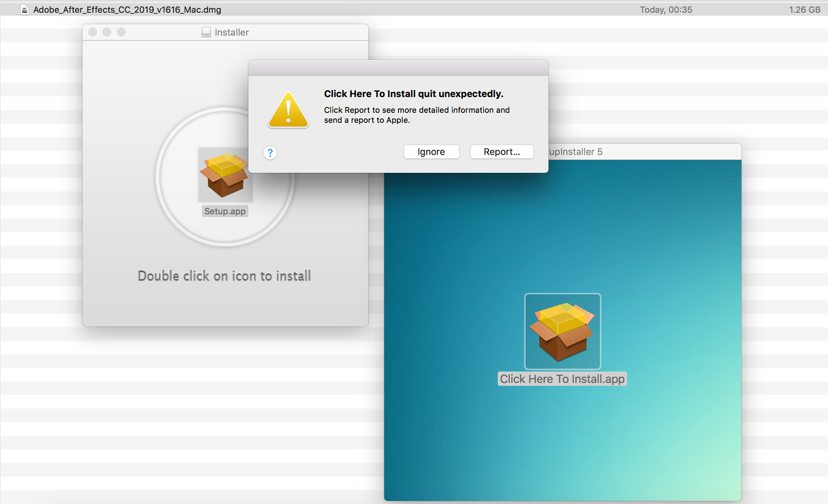828x504 pixels.
Task: Click the document icon beside the dmg filename
Action: (x=24, y=9)
